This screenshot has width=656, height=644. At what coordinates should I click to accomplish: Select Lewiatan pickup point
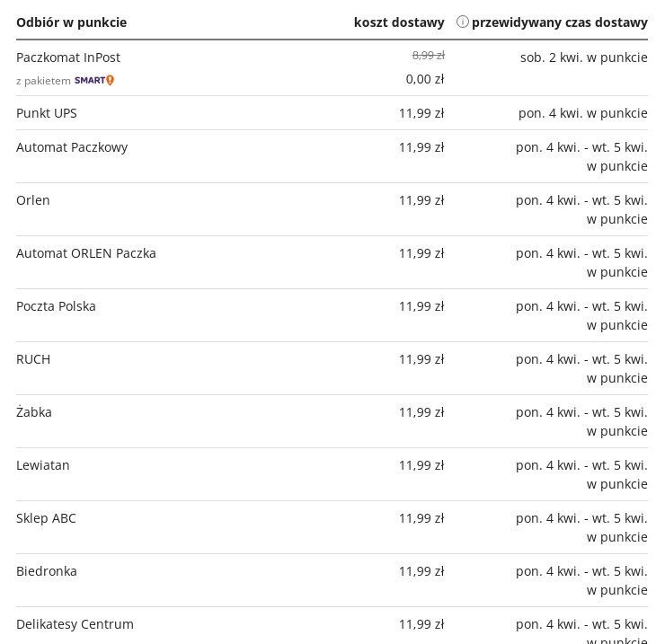(43, 465)
